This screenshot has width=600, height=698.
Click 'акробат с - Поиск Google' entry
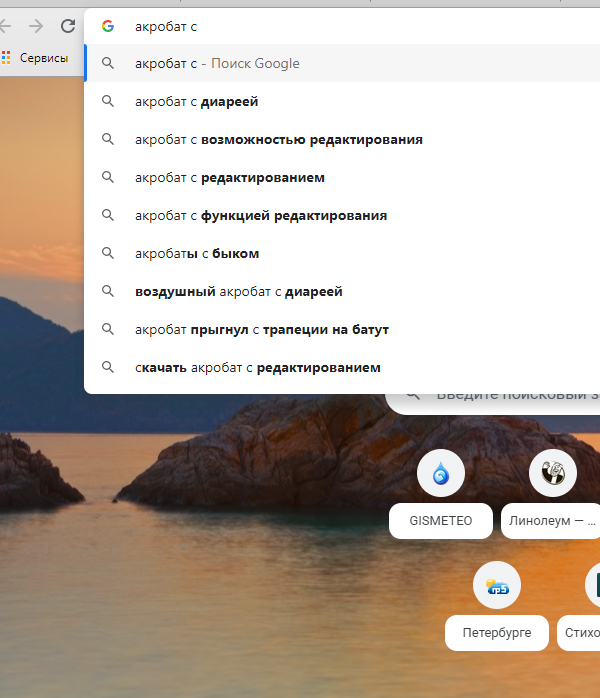tap(217, 63)
